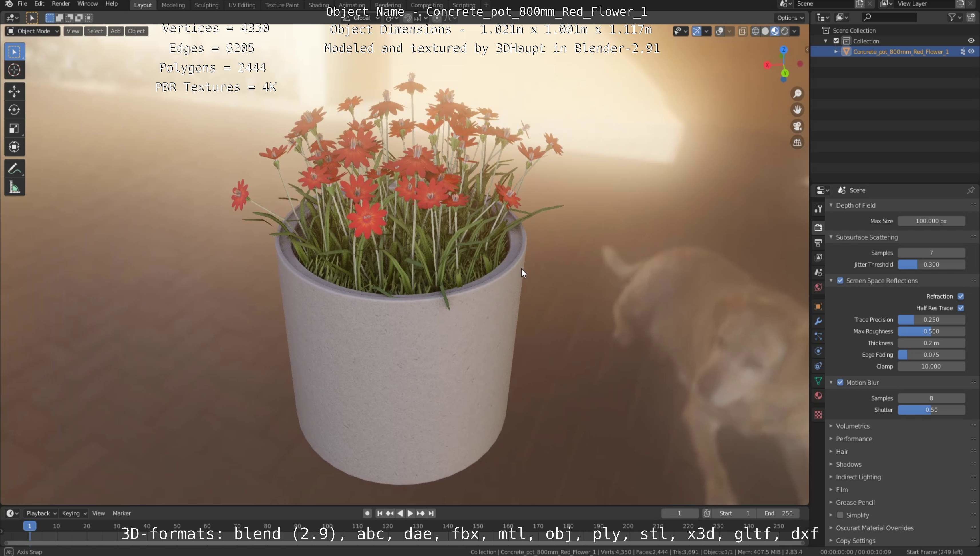
Task: Select the Annotate tool
Action: (x=15, y=168)
